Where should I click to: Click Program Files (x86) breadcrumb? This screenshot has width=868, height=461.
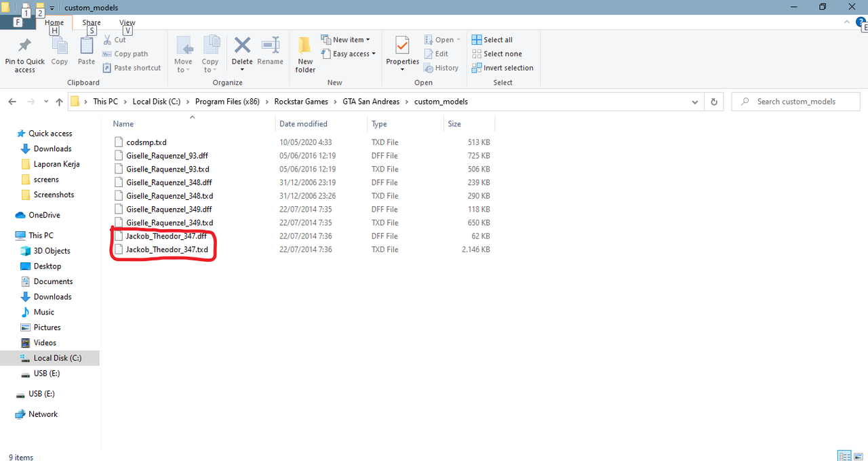click(x=228, y=102)
